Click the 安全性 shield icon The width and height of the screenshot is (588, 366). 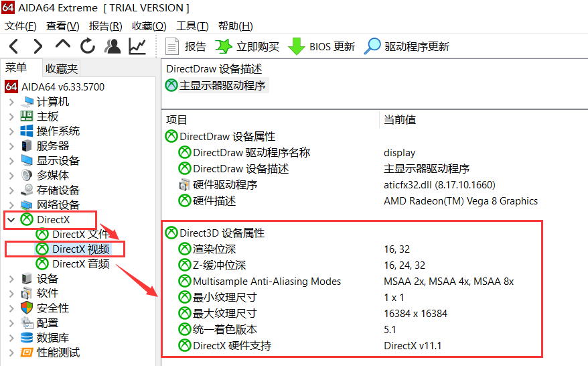pyautogui.click(x=27, y=308)
